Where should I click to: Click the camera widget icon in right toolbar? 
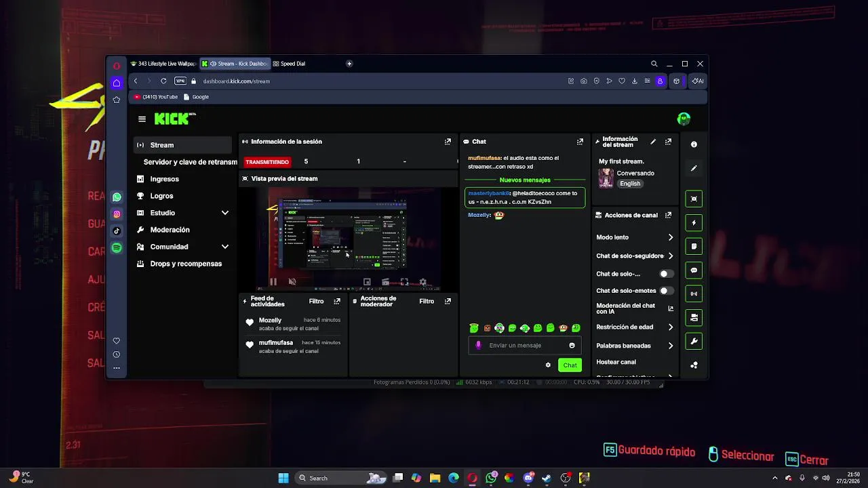coord(694,318)
